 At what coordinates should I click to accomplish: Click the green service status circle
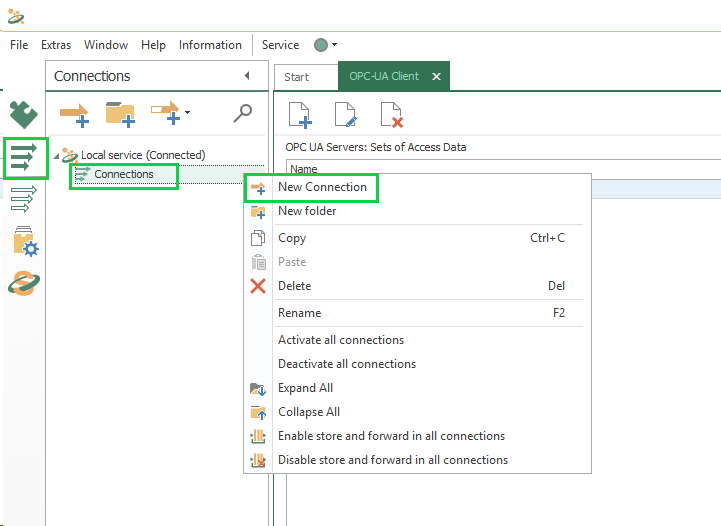click(x=321, y=45)
